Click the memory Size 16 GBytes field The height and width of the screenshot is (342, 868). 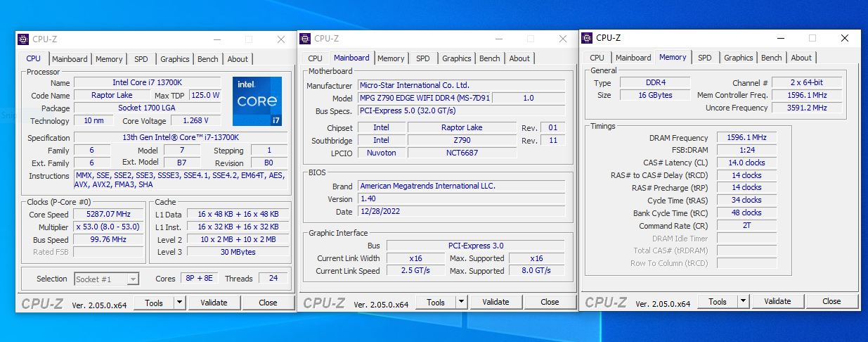point(655,95)
